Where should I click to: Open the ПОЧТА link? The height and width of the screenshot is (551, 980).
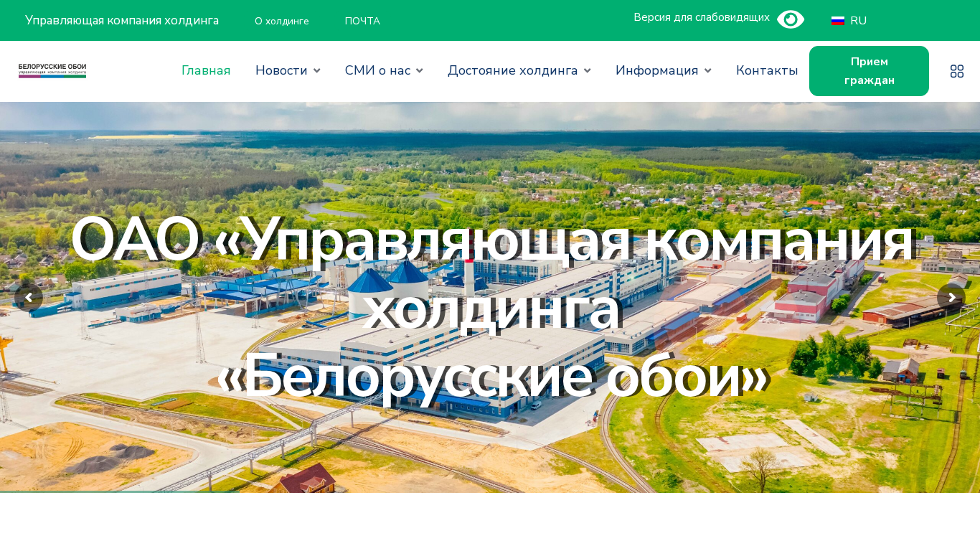362,21
